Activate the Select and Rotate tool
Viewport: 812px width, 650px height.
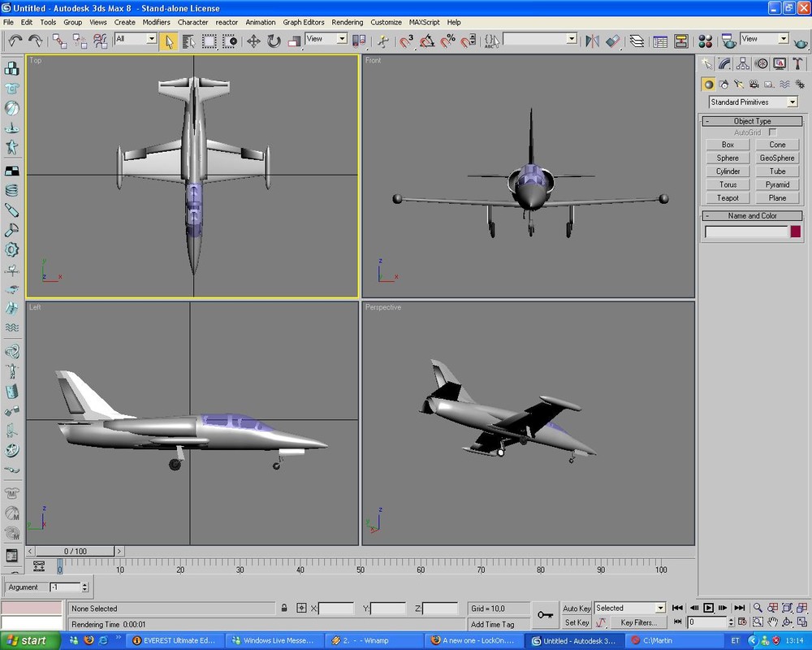(x=274, y=41)
